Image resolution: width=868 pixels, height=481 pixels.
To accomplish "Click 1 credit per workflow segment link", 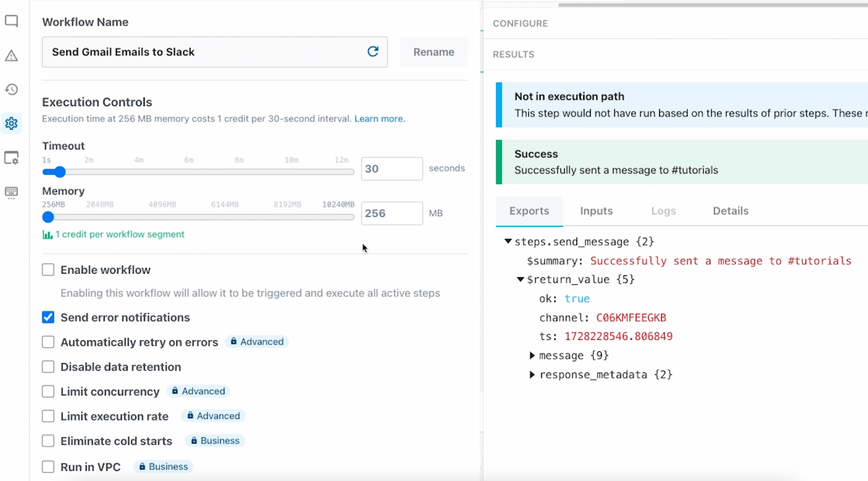I will click(119, 235).
